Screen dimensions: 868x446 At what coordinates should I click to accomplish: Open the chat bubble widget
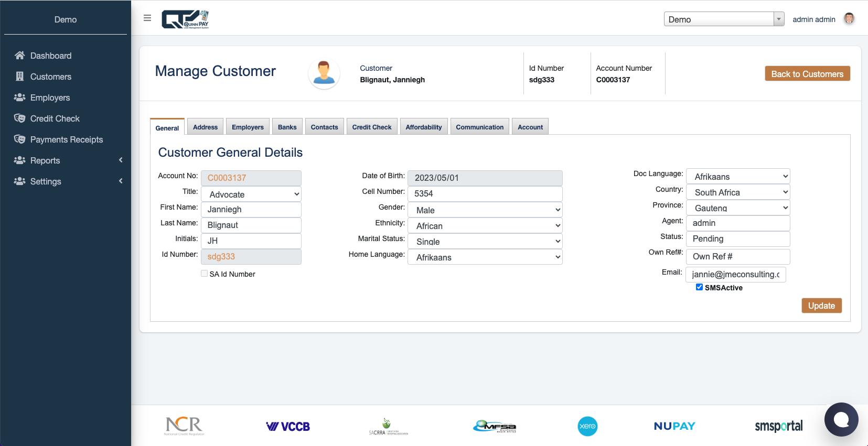[x=841, y=419]
